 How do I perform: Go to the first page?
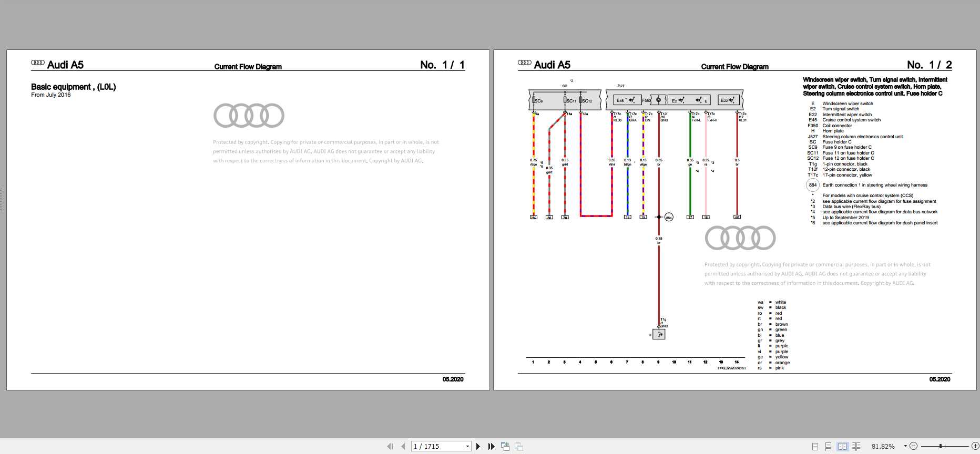click(390, 446)
